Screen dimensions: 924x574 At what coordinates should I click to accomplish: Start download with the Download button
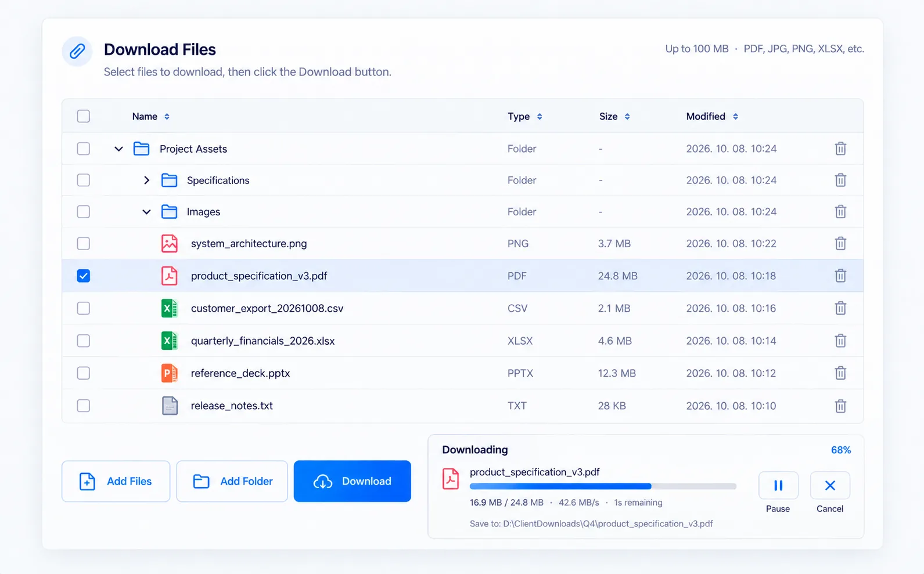tap(353, 481)
